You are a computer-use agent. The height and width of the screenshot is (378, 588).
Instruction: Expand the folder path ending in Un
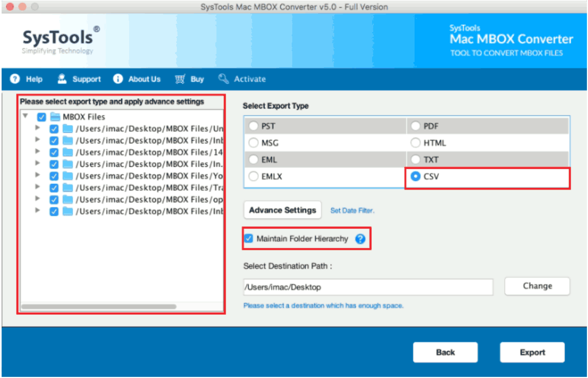[37, 128]
